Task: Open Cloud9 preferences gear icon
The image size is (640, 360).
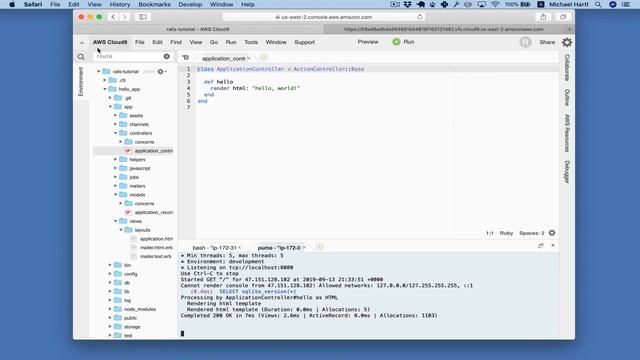Action: point(567,42)
